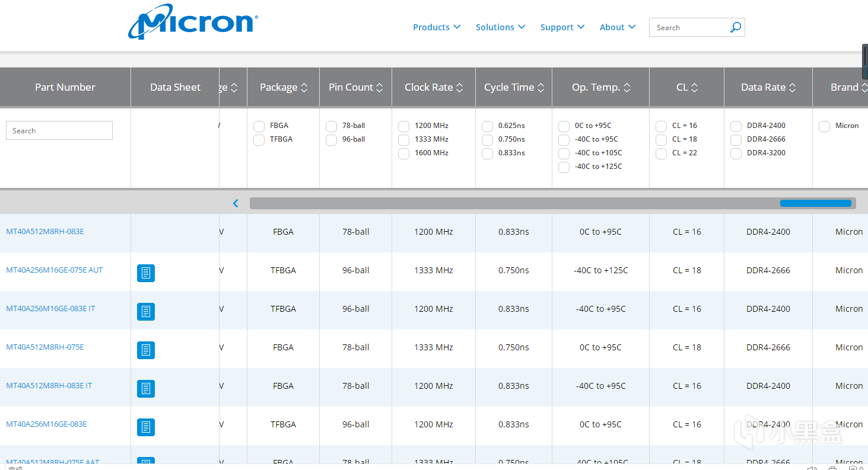Check the DDR4-2400 data rate filter

click(x=736, y=126)
